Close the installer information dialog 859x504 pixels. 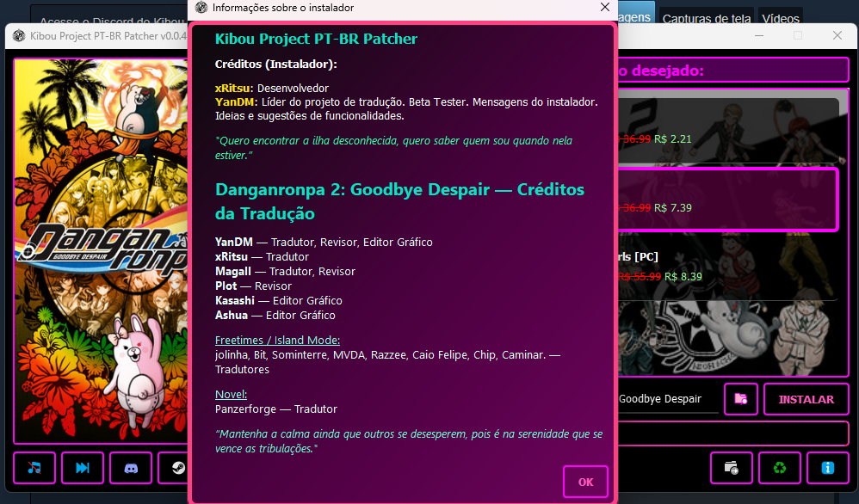point(605,7)
